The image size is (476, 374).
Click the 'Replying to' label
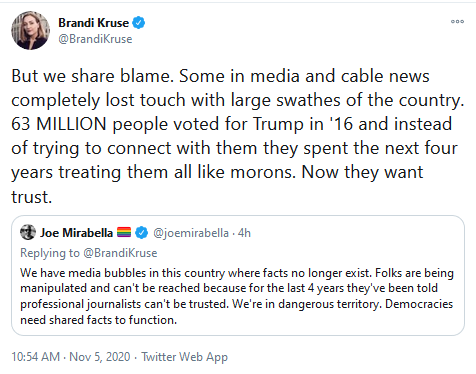[x=50, y=253]
